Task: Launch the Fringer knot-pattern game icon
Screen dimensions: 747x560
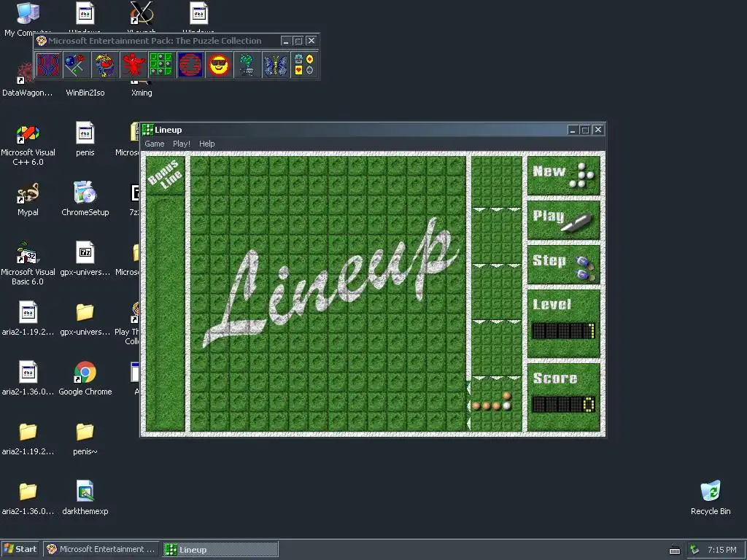Action: 48,65
